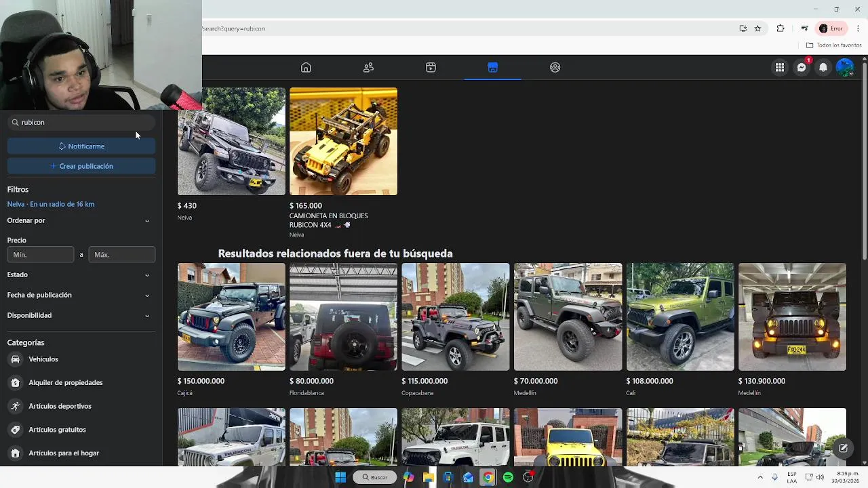
Task: Change location Neva radius link
Action: pyautogui.click(x=51, y=204)
